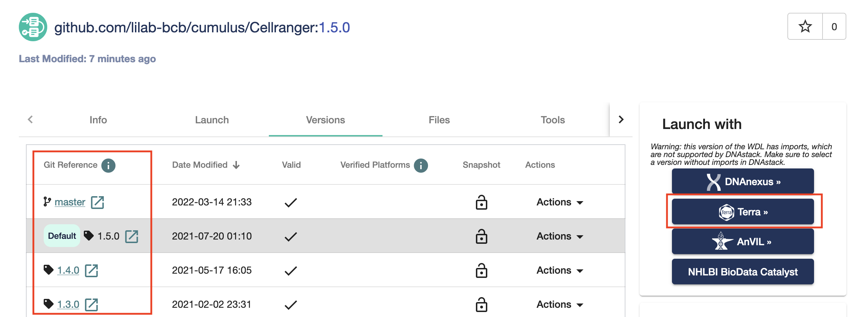The width and height of the screenshot is (868, 317).
Task: Open master branch external link icon
Action: coord(97,202)
